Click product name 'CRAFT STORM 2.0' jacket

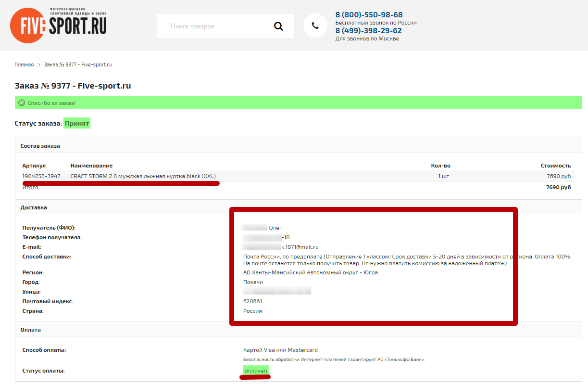pos(143,176)
